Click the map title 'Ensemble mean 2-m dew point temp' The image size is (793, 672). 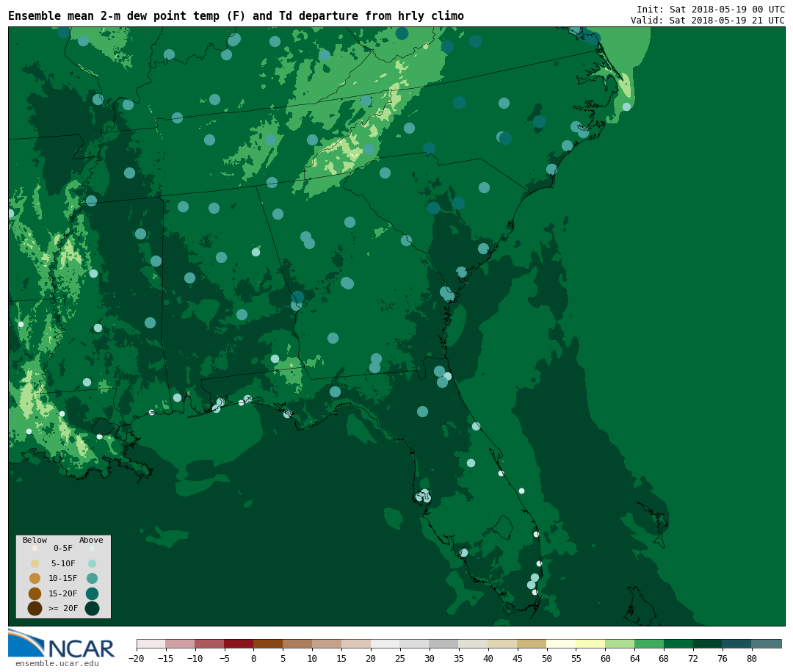click(x=114, y=16)
